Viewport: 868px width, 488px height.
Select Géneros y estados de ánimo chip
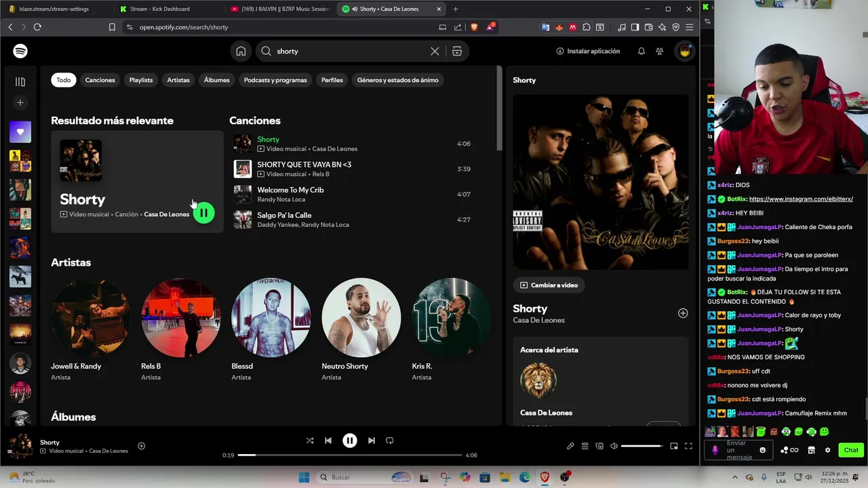pos(398,80)
